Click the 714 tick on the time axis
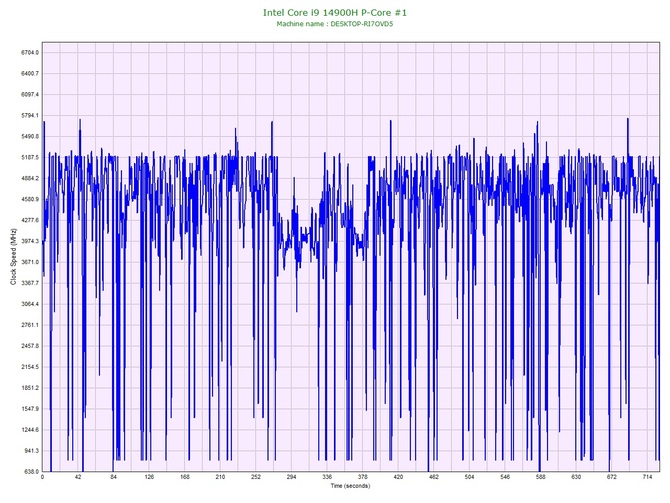Viewport: 670px width, 503px height. (647, 477)
